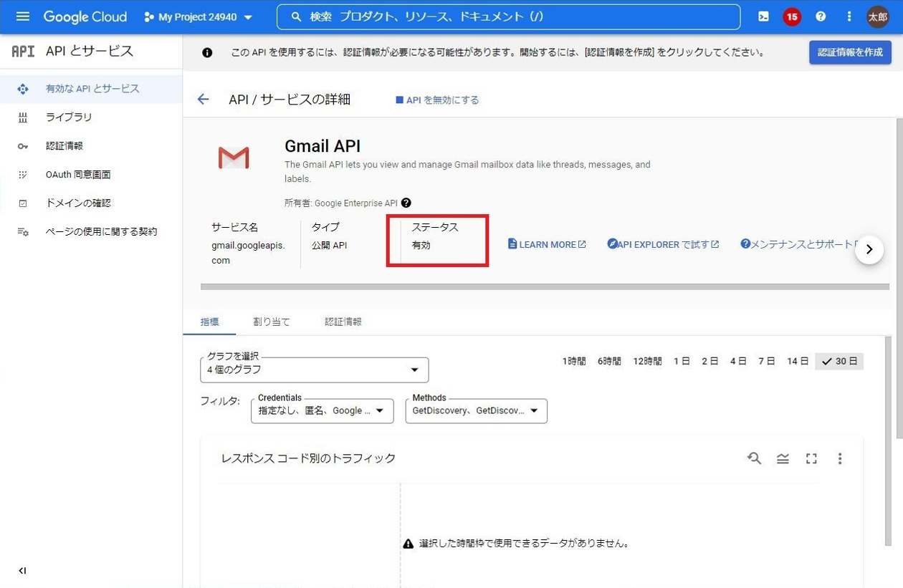Screen dimensions: 903x588
Task: Focus the search products and resources field
Action: point(509,16)
